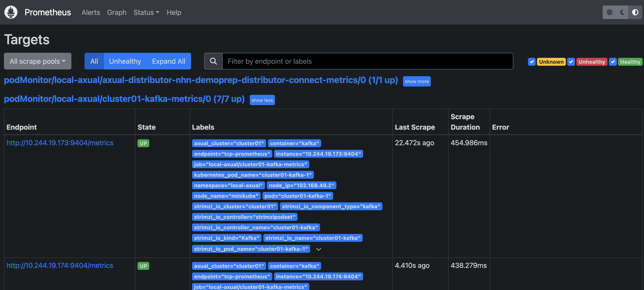
Task: Select the auto contrast theme icon
Action: tap(635, 12)
